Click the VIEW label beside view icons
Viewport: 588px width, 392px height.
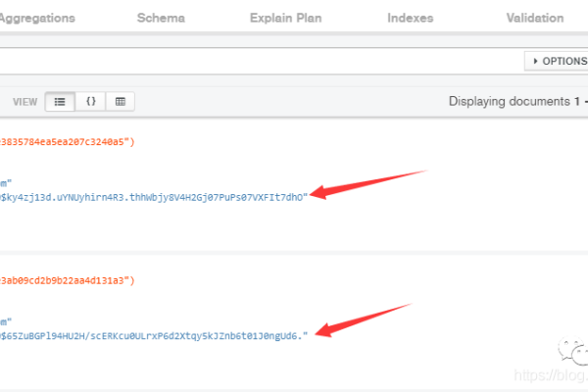pyautogui.click(x=24, y=101)
